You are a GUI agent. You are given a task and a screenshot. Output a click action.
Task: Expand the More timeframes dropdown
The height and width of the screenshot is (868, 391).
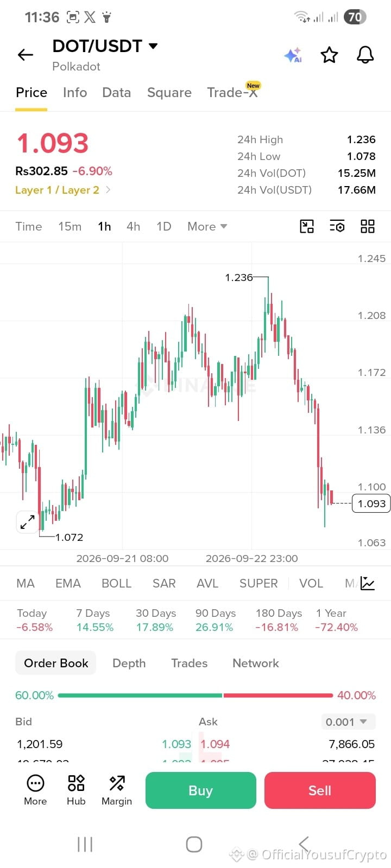pyautogui.click(x=207, y=226)
